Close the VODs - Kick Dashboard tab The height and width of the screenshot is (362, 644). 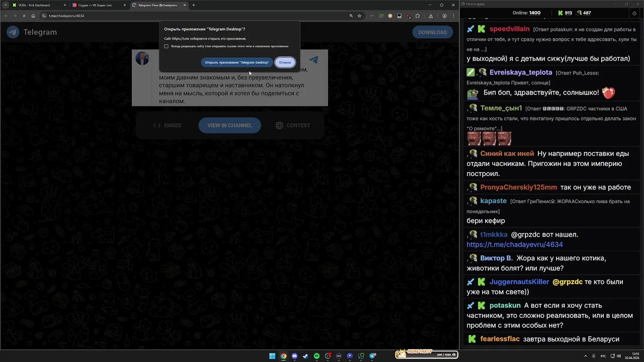click(65, 5)
